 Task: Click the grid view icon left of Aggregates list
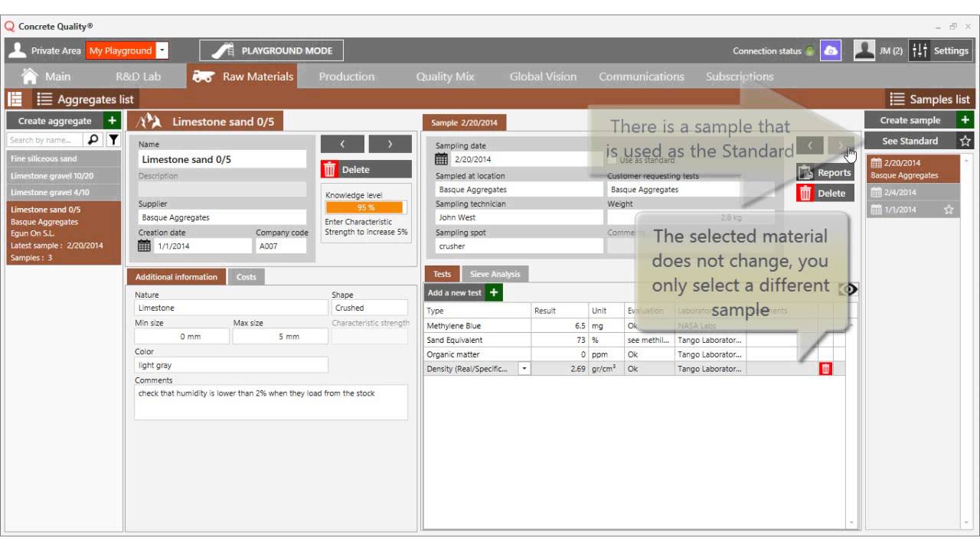[15, 99]
